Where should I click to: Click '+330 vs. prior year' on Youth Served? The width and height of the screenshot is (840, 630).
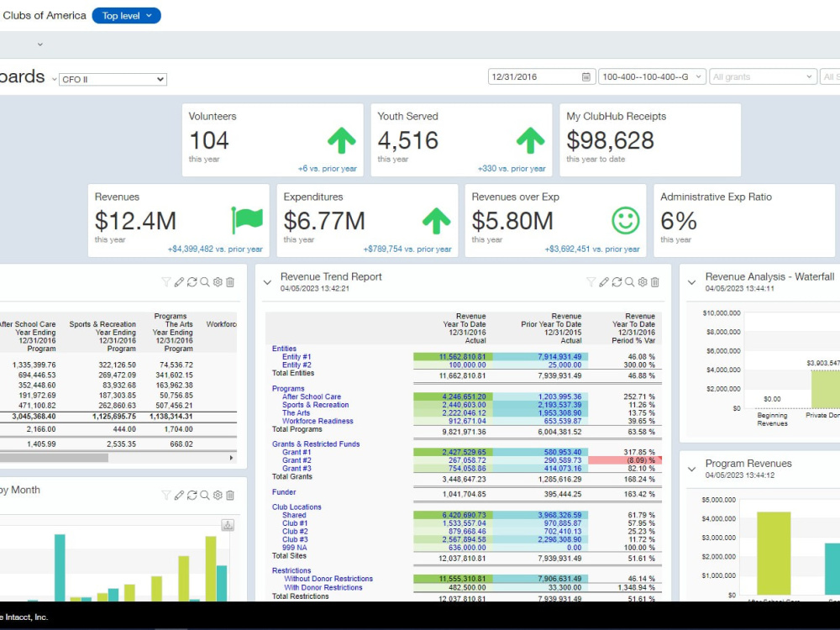(x=512, y=168)
